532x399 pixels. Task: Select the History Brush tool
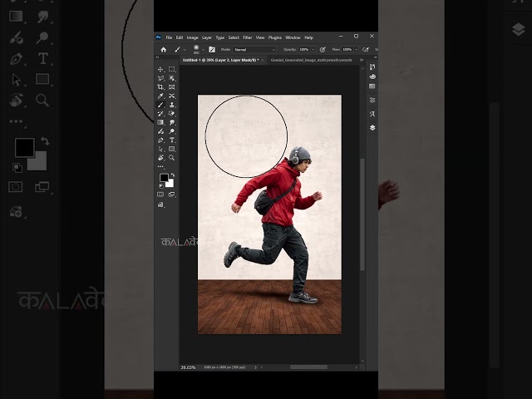pos(160,114)
